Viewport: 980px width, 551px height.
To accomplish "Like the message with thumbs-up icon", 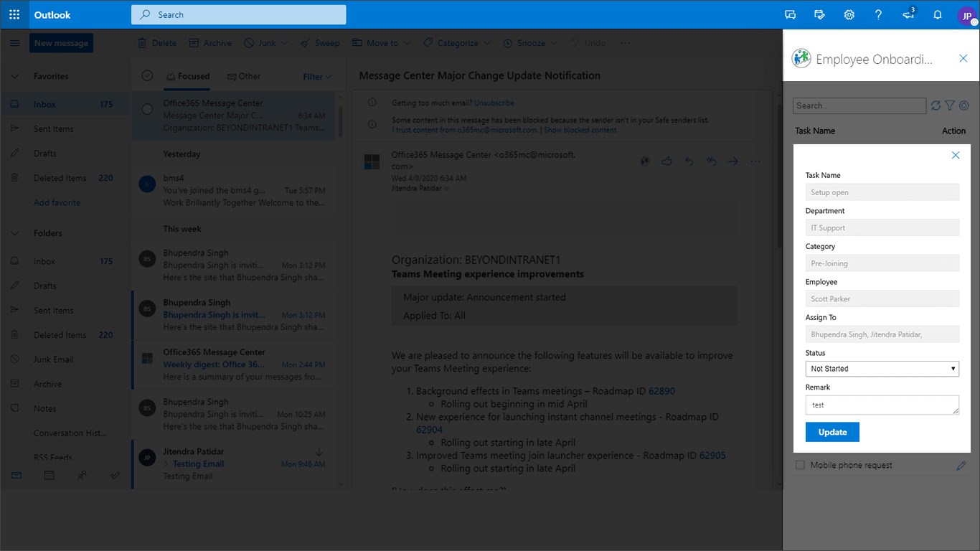I will (667, 161).
